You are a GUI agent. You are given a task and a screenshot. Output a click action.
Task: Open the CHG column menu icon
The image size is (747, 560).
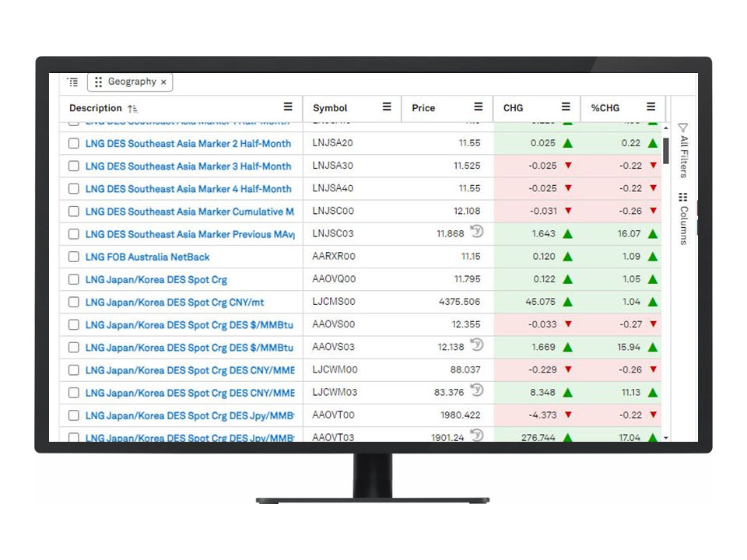point(566,107)
